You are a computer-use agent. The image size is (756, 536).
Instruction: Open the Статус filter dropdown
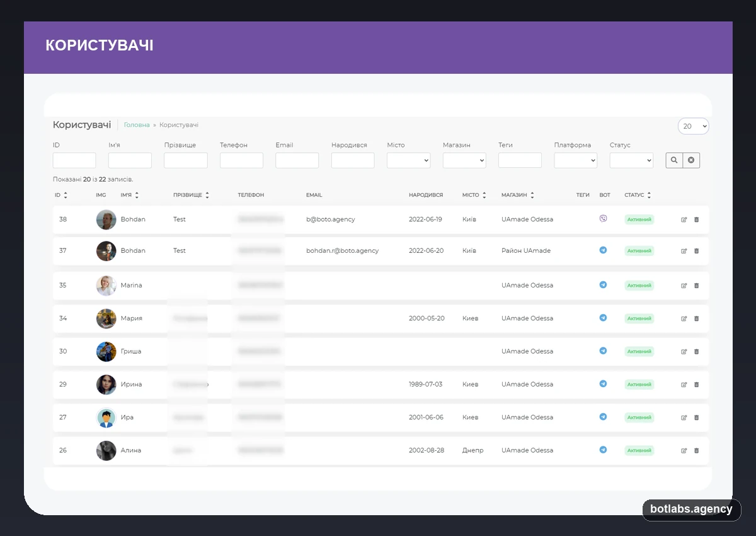coord(631,160)
